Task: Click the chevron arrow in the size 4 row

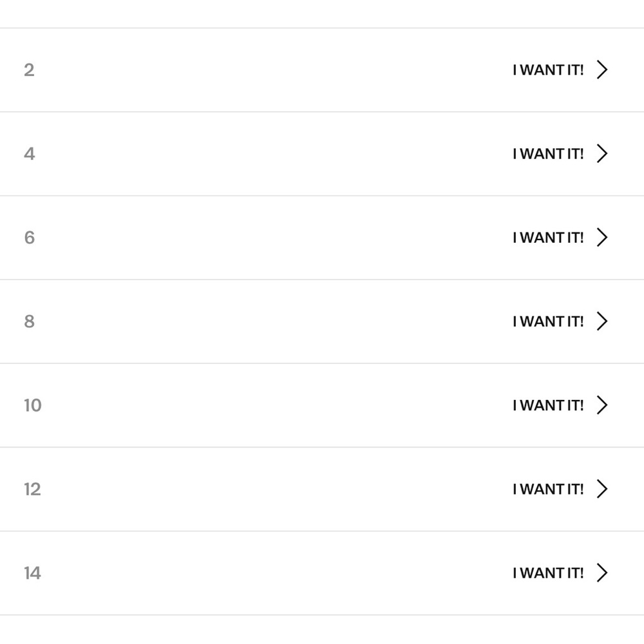Action: pyautogui.click(x=601, y=154)
